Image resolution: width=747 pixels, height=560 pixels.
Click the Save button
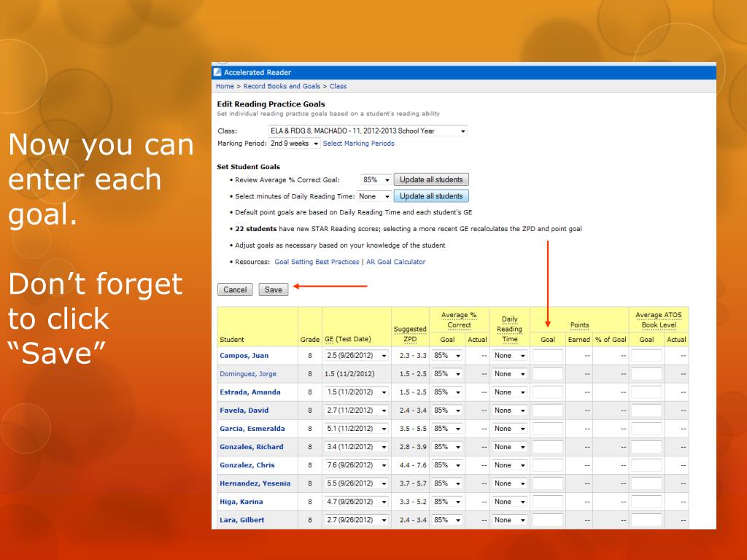tap(274, 289)
